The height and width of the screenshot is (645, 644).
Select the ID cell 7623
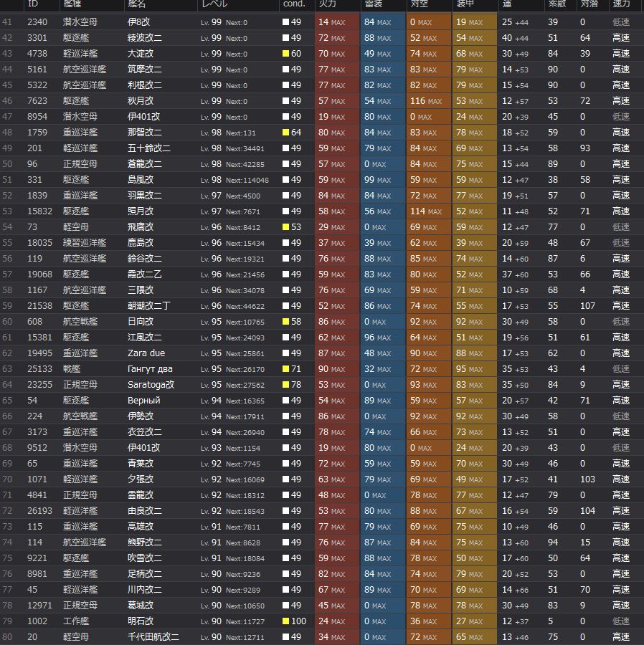(37, 101)
